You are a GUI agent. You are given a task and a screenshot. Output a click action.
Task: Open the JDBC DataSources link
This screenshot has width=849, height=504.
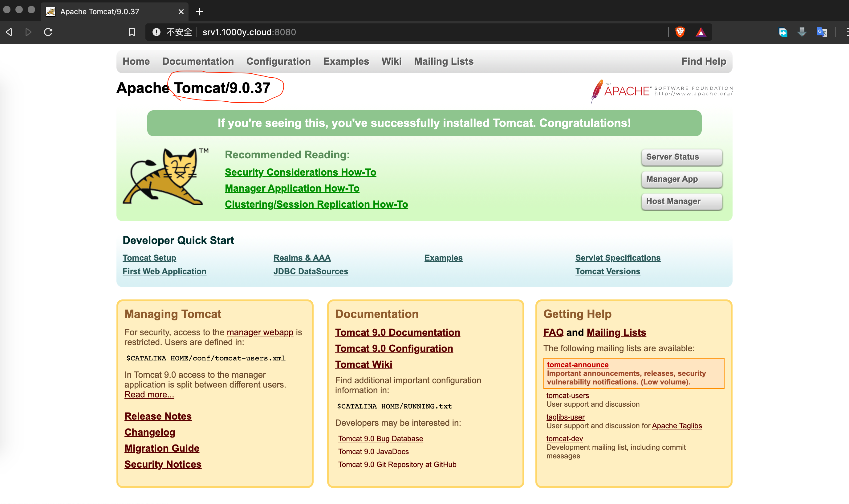(x=311, y=271)
